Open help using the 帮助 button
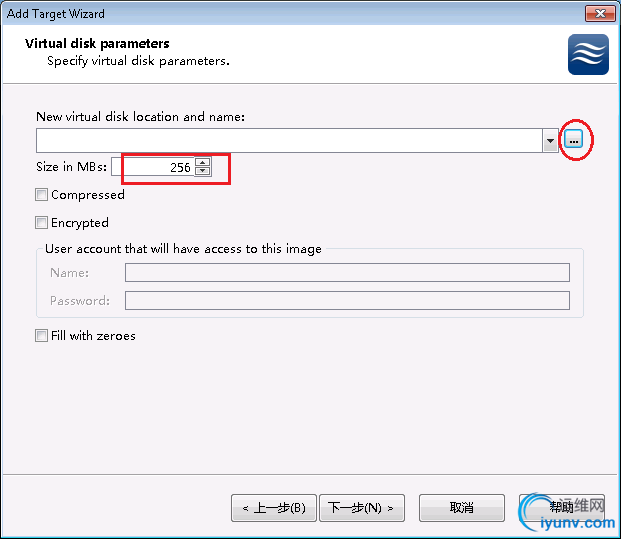 coord(562,508)
